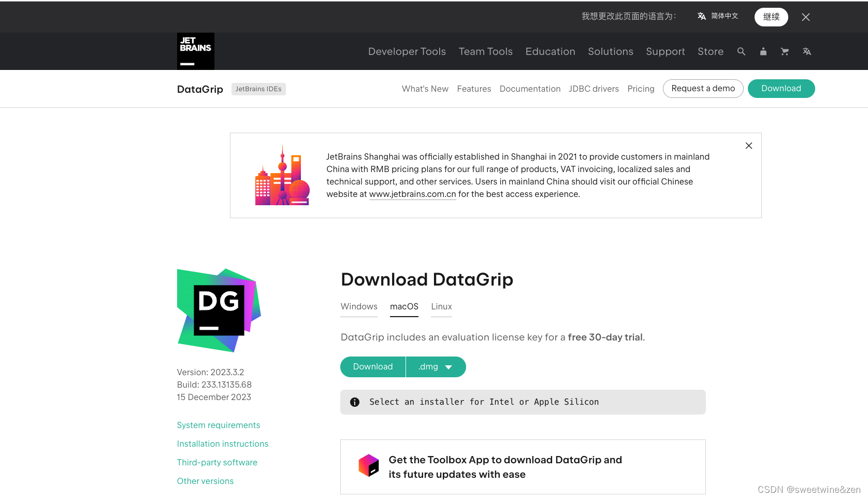Screen dimensions: 868x498
Task: Click the info icon in installer notice
Action: pyautogui.click(x=355, y=402)
